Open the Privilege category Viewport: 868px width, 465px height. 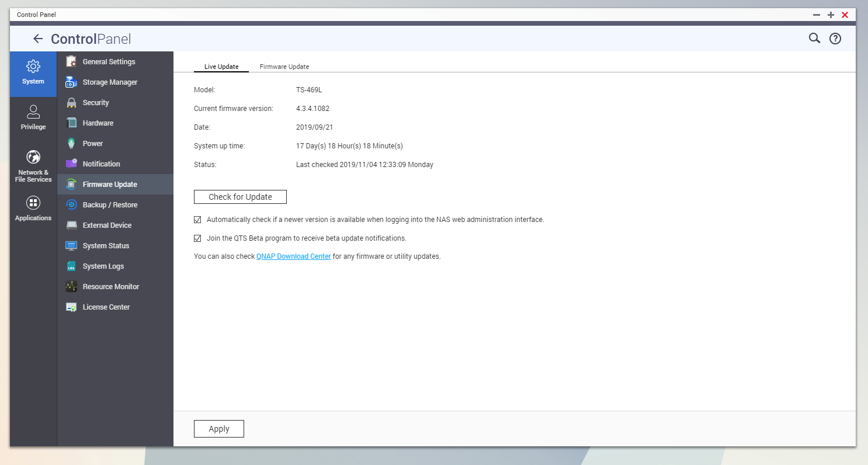tap(33, 118)
